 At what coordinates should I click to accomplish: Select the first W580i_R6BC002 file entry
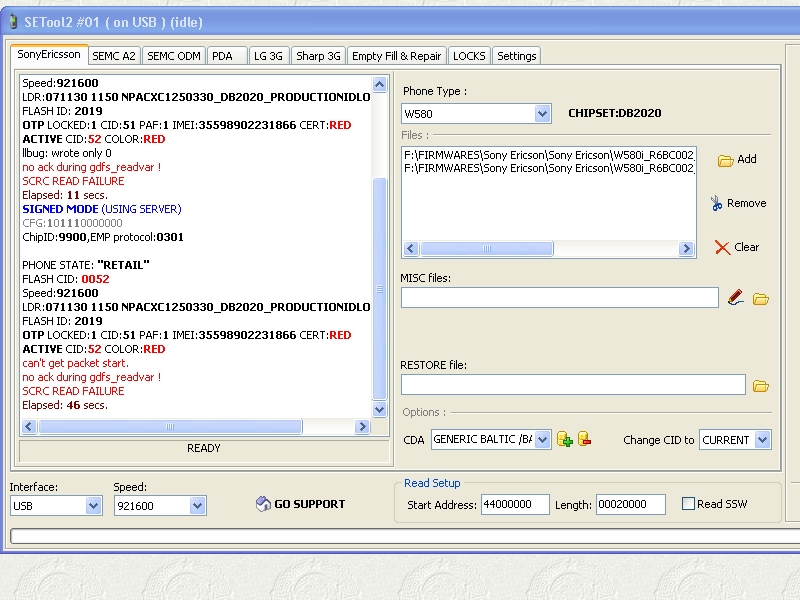click(549, 155)
